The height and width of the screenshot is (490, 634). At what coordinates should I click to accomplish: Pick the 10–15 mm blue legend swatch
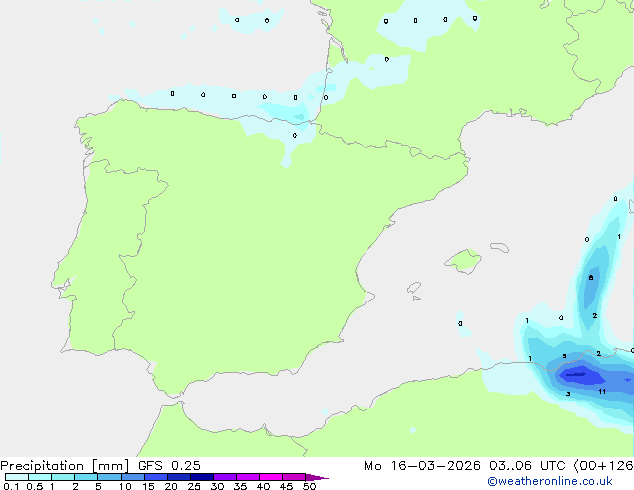tap(133, 477)
